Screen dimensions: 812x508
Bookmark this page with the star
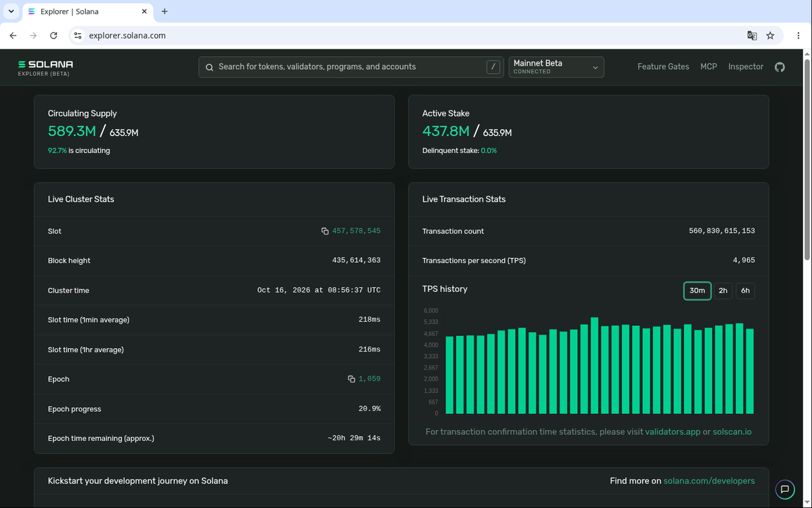[x=770, y=36]
